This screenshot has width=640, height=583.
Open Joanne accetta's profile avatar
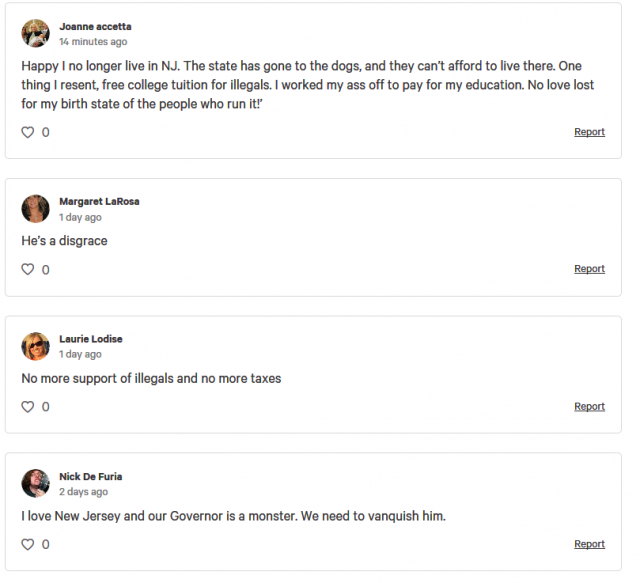tap(36, 33)
